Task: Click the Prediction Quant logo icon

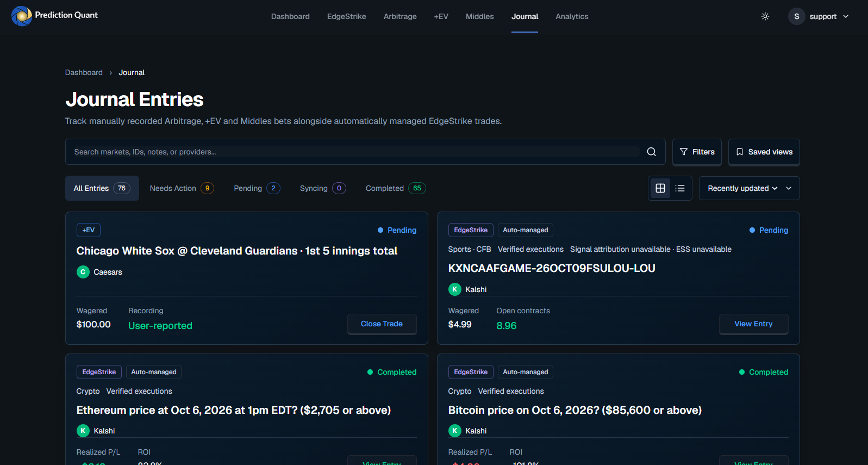Action: coord(22,16)
